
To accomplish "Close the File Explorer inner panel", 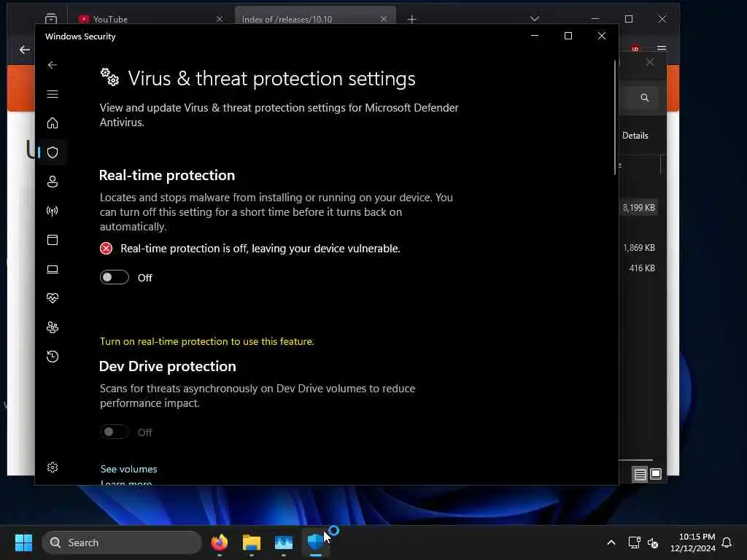I will coord(650,63).
